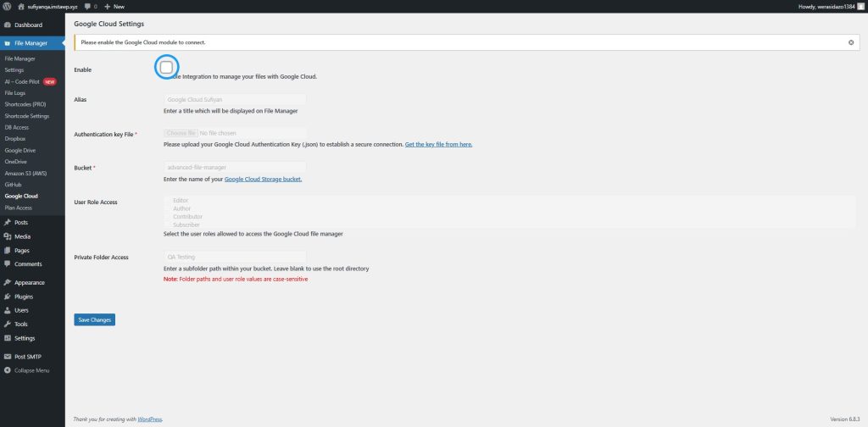Dismiss the Google Cloud module notice
The width and height of the screenshot is (868, 427).
[851, 42]
